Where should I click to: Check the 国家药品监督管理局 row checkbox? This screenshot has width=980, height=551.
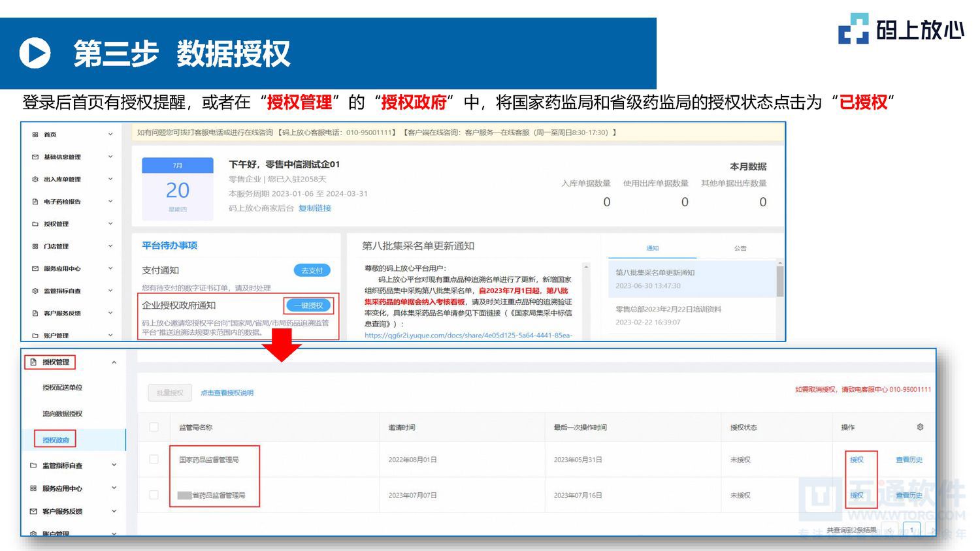tap(154, 459)
